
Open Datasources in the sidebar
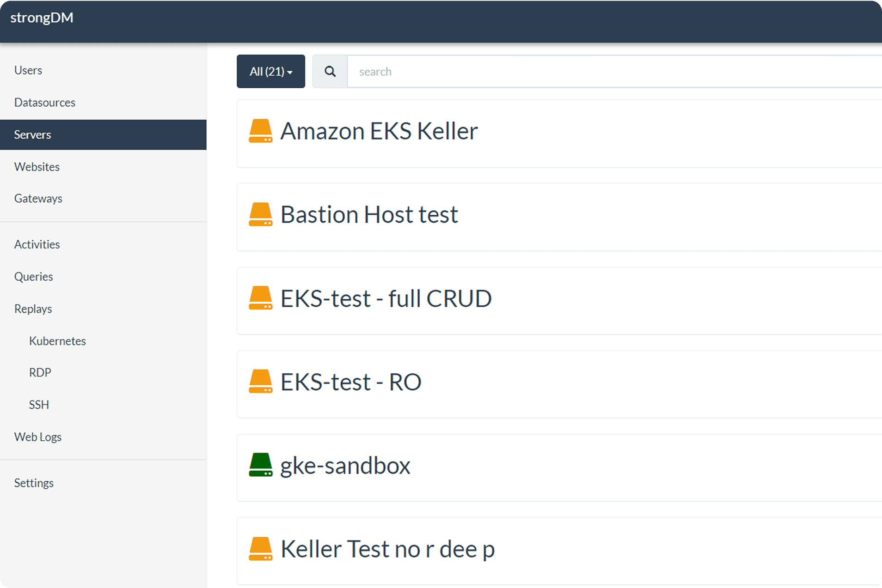45,103
